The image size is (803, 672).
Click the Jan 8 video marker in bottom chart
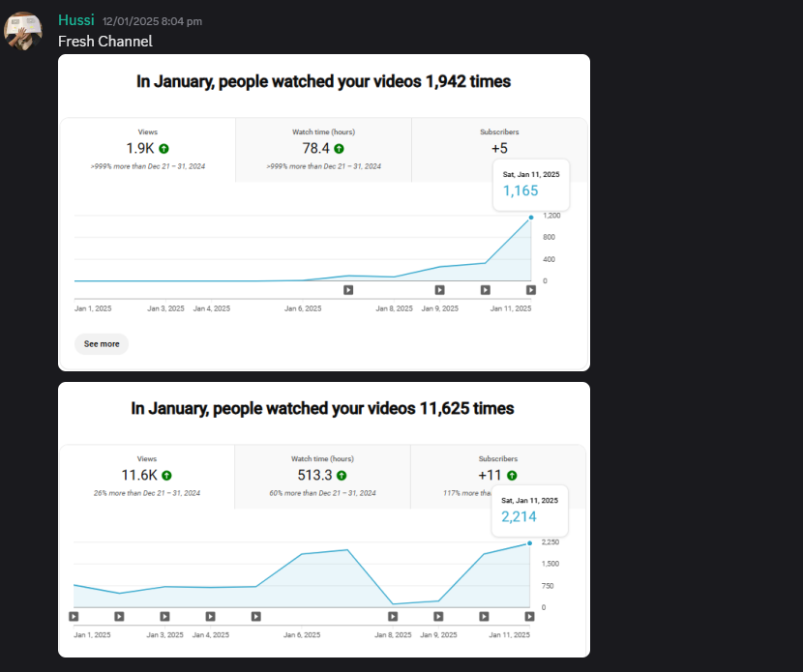(x=393, y=617)
